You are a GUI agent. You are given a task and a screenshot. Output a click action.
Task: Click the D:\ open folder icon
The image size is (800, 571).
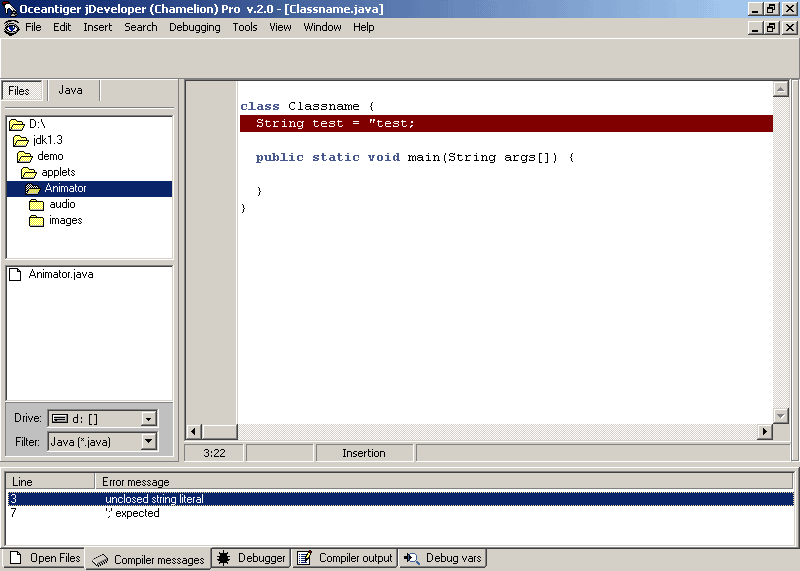click(x=17, y=124)
